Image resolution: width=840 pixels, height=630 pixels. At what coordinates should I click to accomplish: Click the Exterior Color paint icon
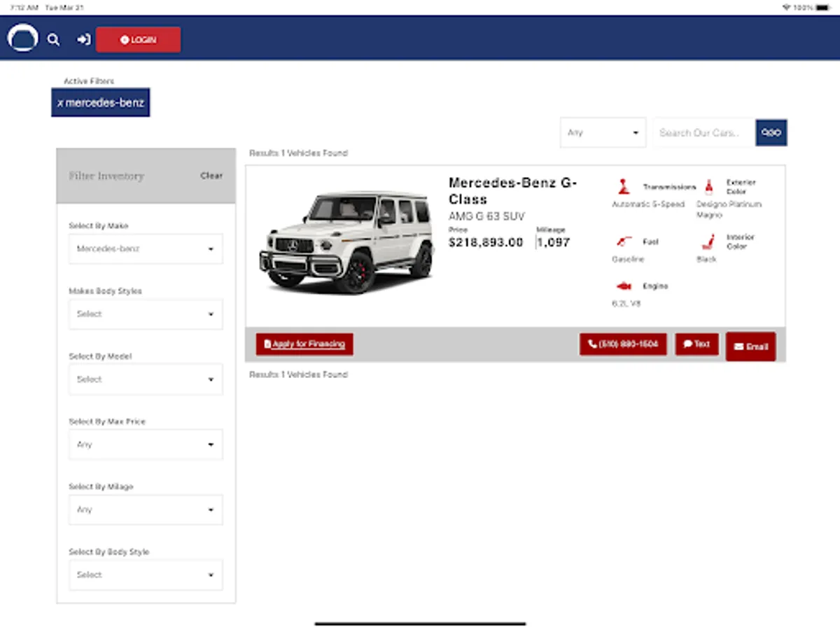(708, 186)
